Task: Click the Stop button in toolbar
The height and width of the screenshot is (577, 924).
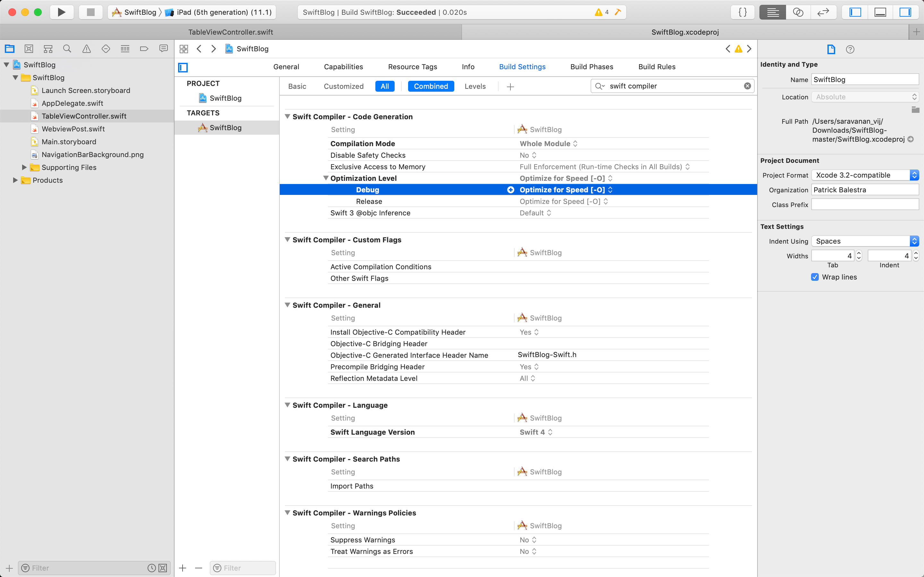Action: (90, 12)
